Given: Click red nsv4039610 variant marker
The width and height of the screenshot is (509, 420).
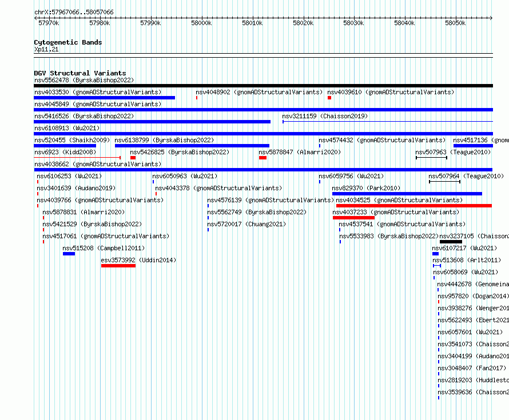Looking at the screenshot, I should coord(329,98).
